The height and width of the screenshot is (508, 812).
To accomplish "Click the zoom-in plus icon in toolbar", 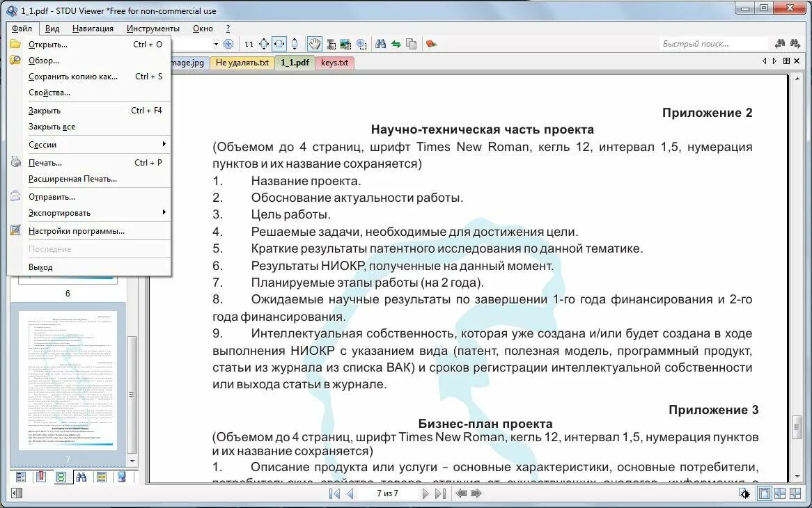I will pos(228,44).
